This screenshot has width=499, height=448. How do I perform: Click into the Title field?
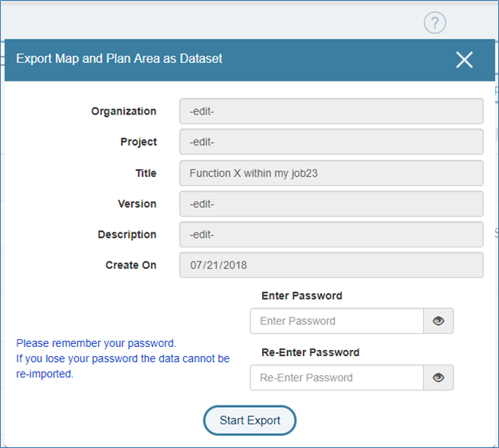(331, 173)
